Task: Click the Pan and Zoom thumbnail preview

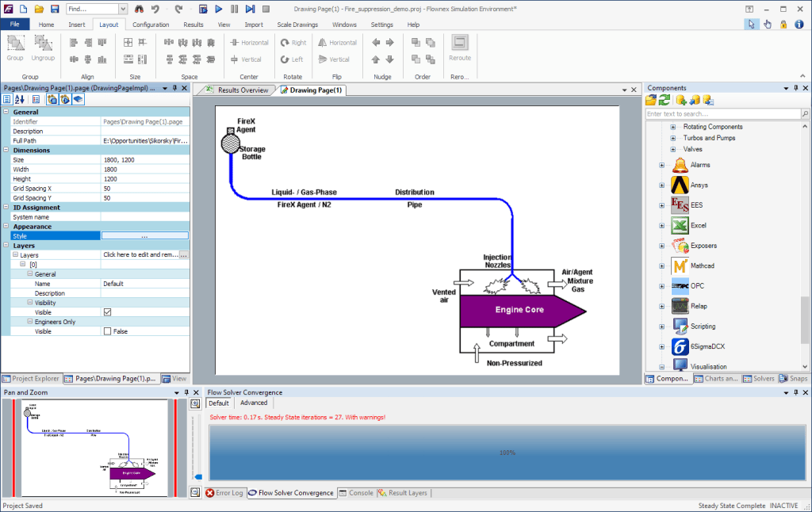Action: pos(95,449)
